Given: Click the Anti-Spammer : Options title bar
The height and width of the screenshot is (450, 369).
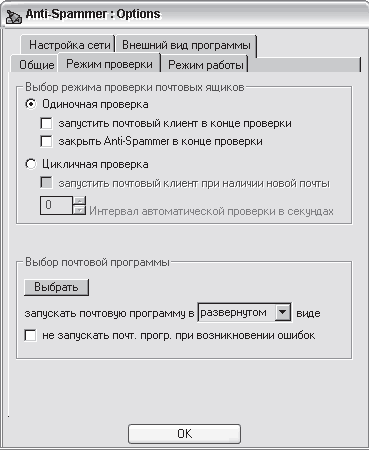Looking at the screenshot, I should (184, 14).
